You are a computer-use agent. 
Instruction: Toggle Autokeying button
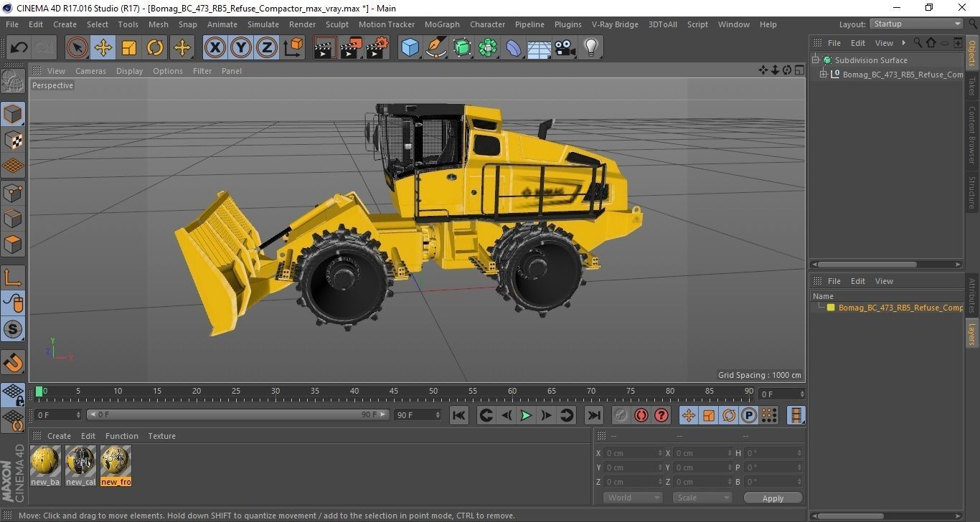click(x=641, y=415)
